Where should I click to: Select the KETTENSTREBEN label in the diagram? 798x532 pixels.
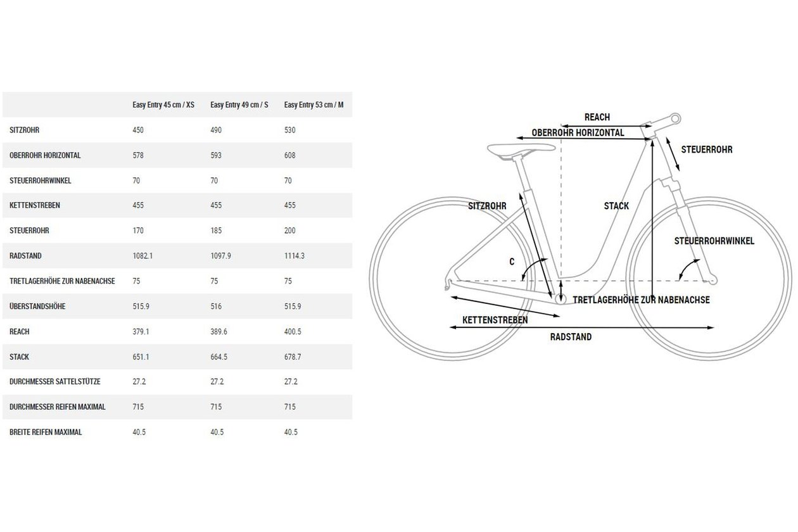495,320
